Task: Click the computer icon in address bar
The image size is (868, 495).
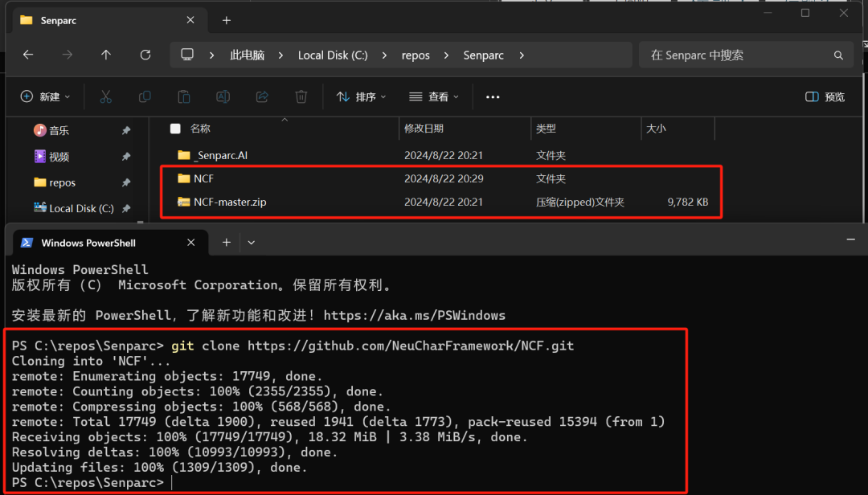Action: [187, 55]
